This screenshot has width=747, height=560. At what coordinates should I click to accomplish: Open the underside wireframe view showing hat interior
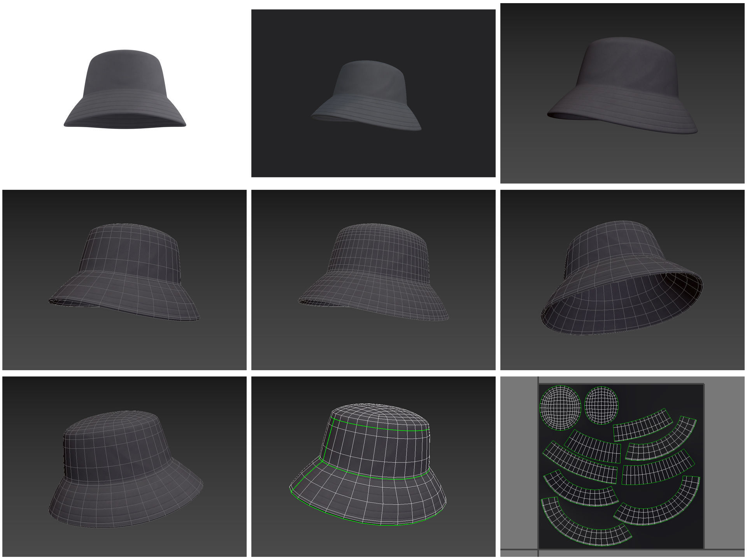coord(622,280)
